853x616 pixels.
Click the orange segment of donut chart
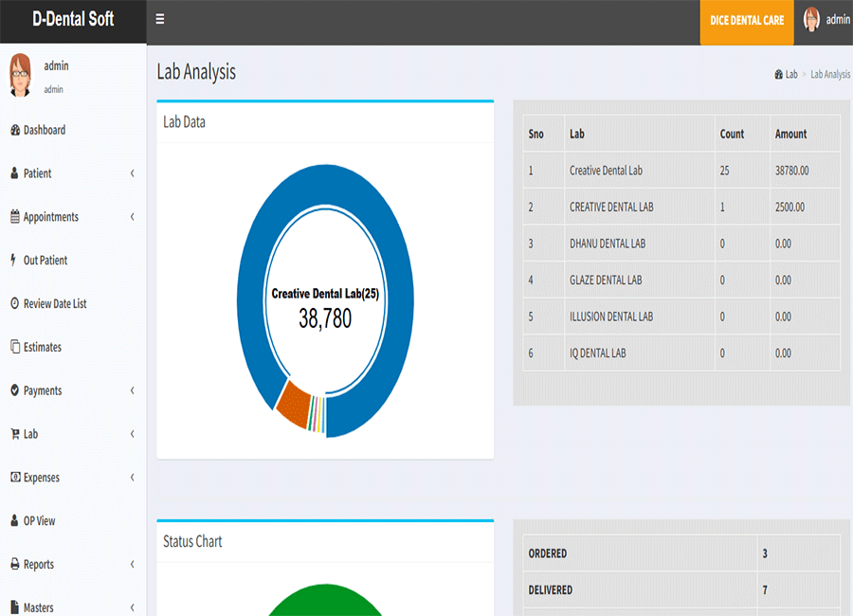click(x=292, y=403)
